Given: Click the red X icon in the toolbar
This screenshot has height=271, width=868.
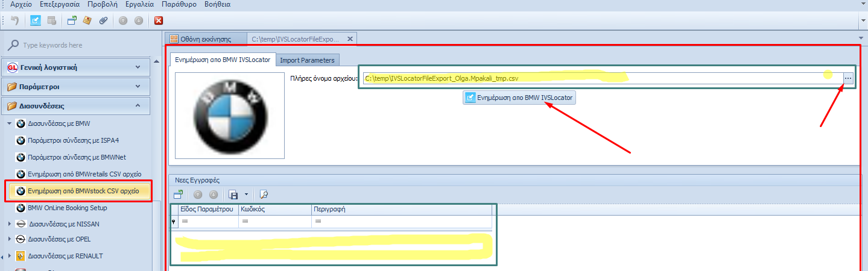Looking at the screenshot, I should tap(159, 20).
